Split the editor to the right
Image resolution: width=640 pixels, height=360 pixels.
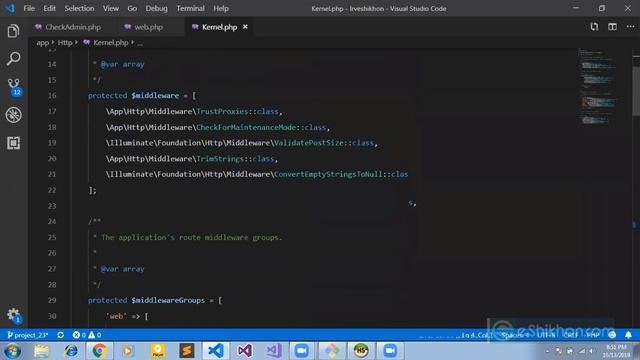pos(612,27)
